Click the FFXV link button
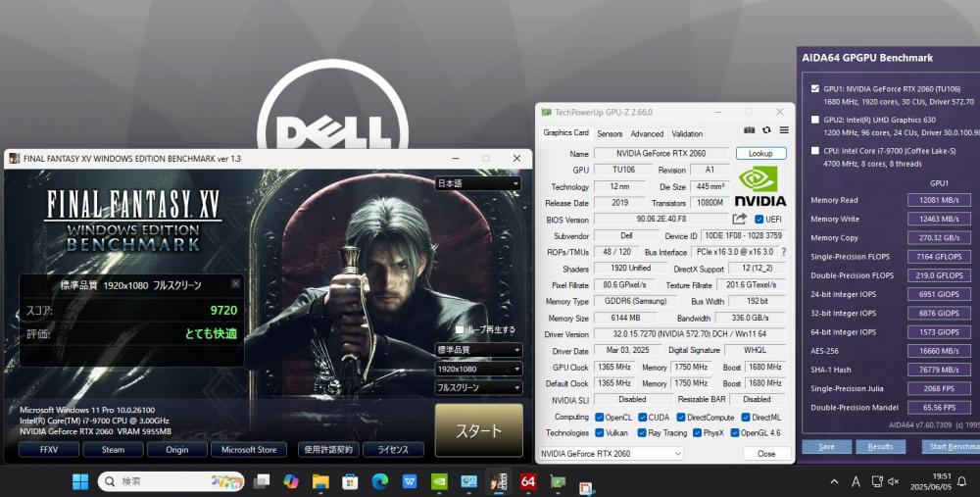980x497 pixels. 49,450
